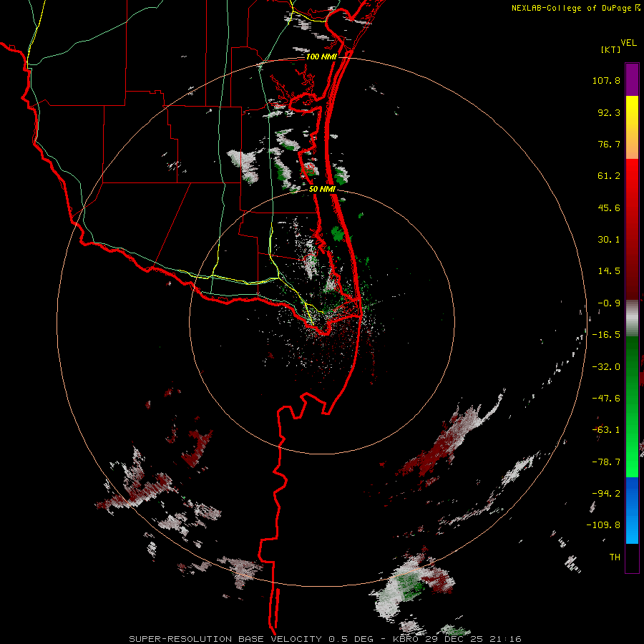Click the 30.1 velocity scale value
644x644 pixels.
[x=609, y=240]
